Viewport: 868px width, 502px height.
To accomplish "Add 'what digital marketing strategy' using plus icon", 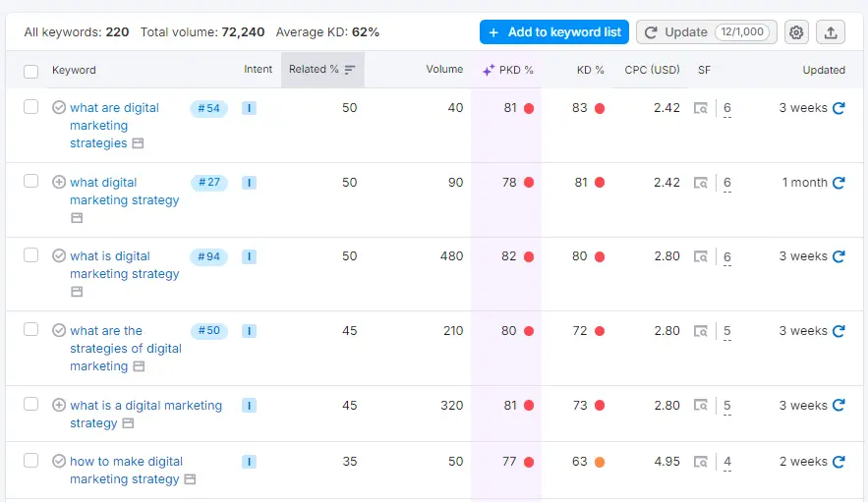I will pos(59,183).
